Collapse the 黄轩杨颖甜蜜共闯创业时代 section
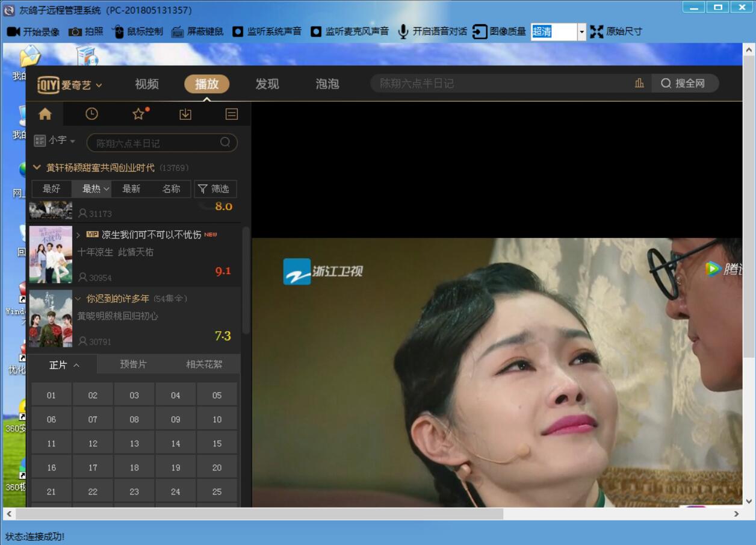Viewport: 756px width, 545px height. [37, 167]
